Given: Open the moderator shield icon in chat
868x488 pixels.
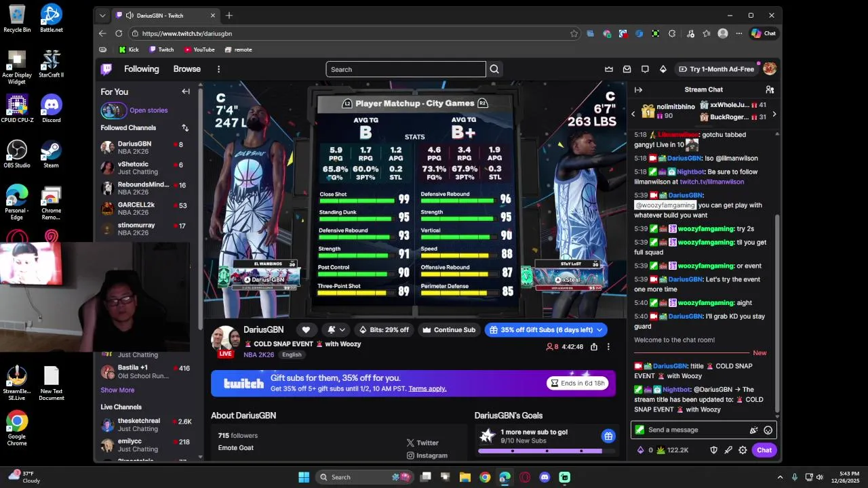Looking at the screenshot, I should click(x=713, y=450).
